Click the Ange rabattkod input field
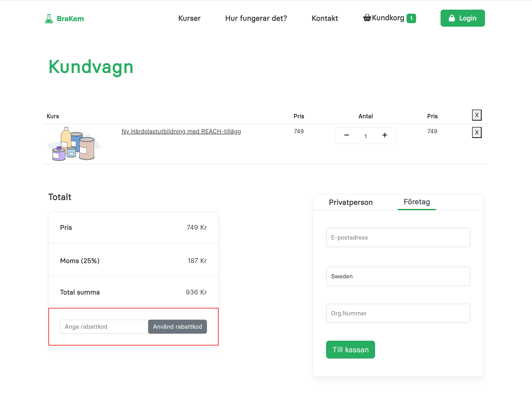532x394 pixels. point(104,326)
